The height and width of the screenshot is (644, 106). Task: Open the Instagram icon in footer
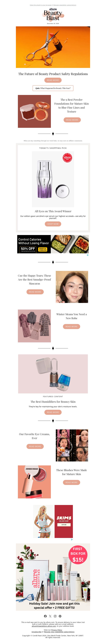[x=55, y=616]
